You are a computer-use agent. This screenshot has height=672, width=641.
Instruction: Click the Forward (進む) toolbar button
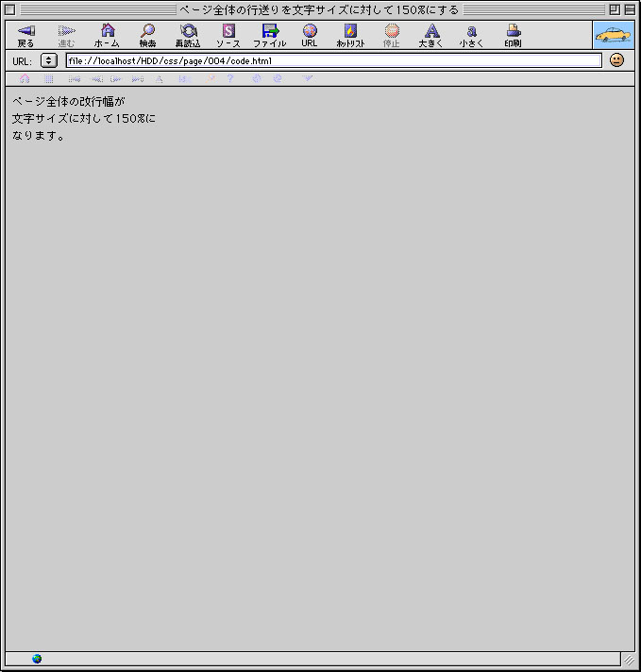(66, 36)
